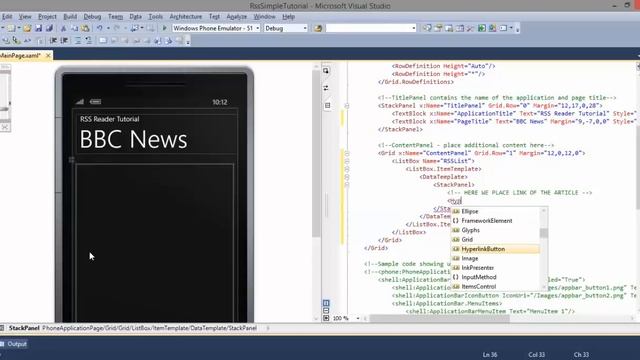
Task: Click the Toggle Bookmark icon
Action: 103,40
